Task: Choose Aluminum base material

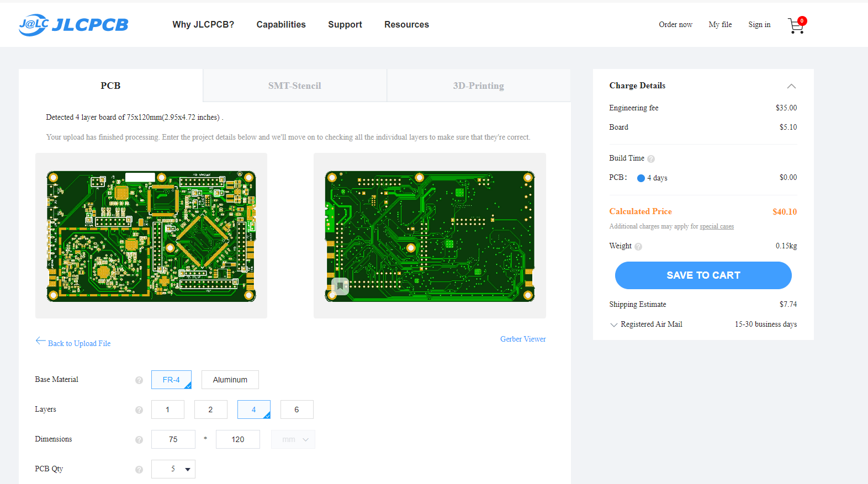Action: pyautogui.click(x=230, y=380)
